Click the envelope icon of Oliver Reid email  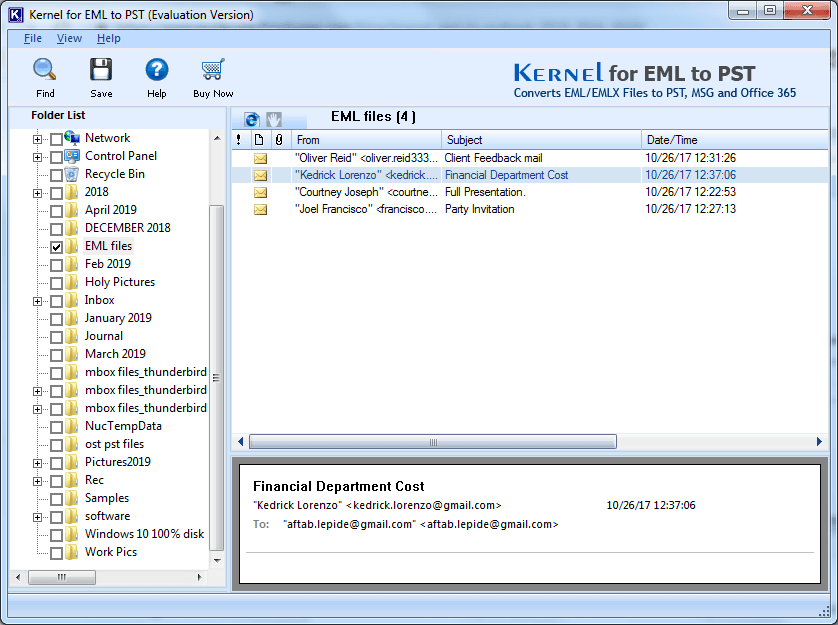260,158
